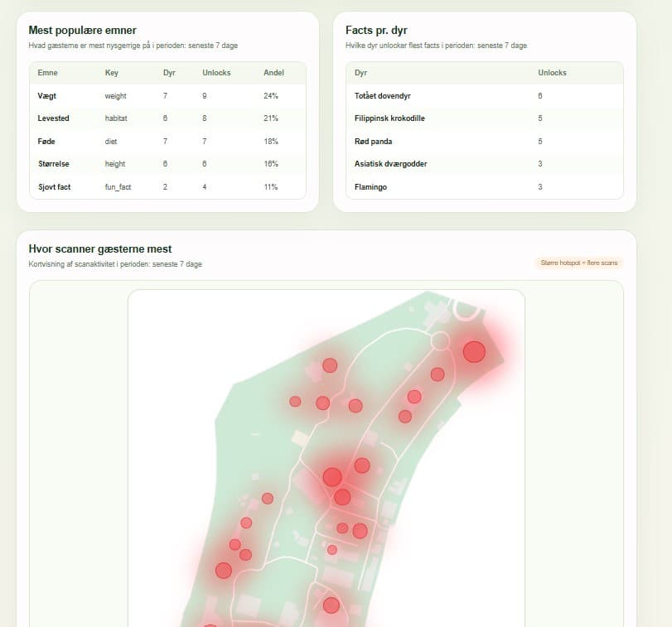Click the Hvor scanner gæsterne mest heading
This screenshot has width=672, height=627.
(x=100, y=248)
